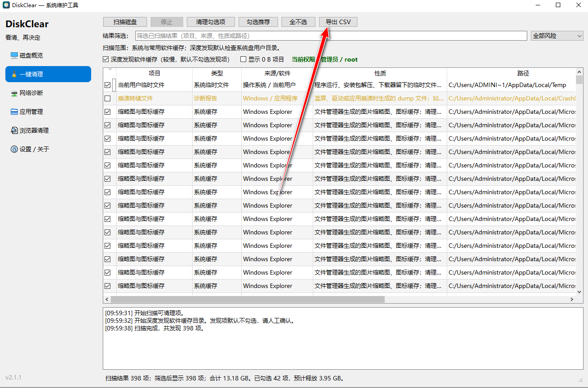Image resolution: width=588 pixels, height=388 pixels.
Task: Click the 全不选 button
Action: (x=298, y=22)
